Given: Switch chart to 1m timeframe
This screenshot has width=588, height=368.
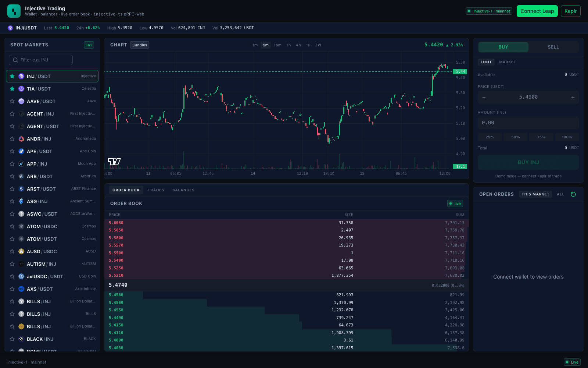Looking at the screenshot, I should (255, 45).
